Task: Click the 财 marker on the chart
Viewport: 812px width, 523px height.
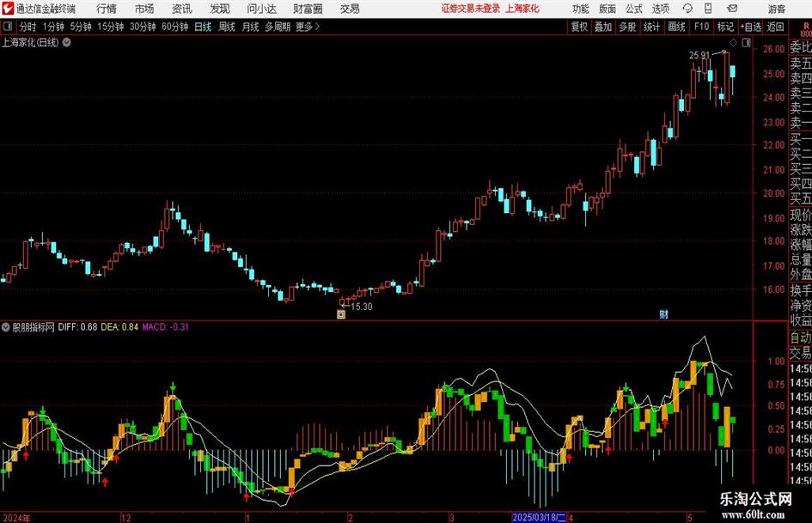Action: coord(663,313)
